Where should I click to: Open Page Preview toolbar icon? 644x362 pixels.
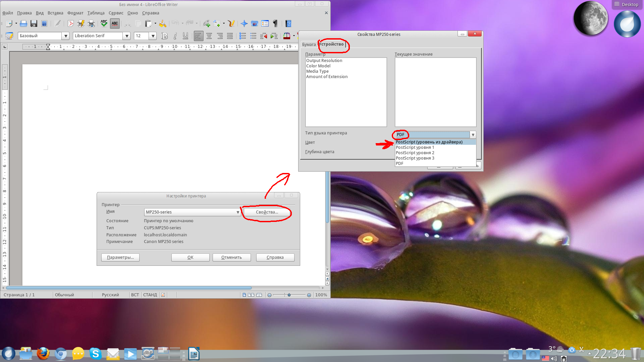[91, 23]
